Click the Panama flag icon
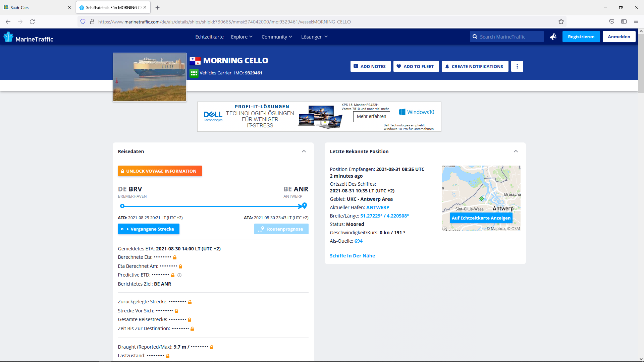The height and width of the screenshot is (362, 644). 195,61
